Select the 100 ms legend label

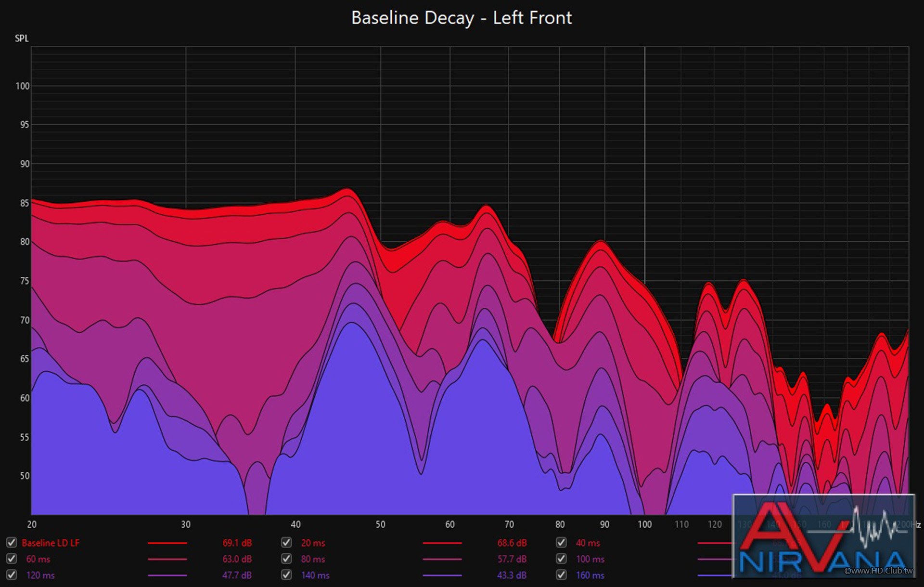590,559
